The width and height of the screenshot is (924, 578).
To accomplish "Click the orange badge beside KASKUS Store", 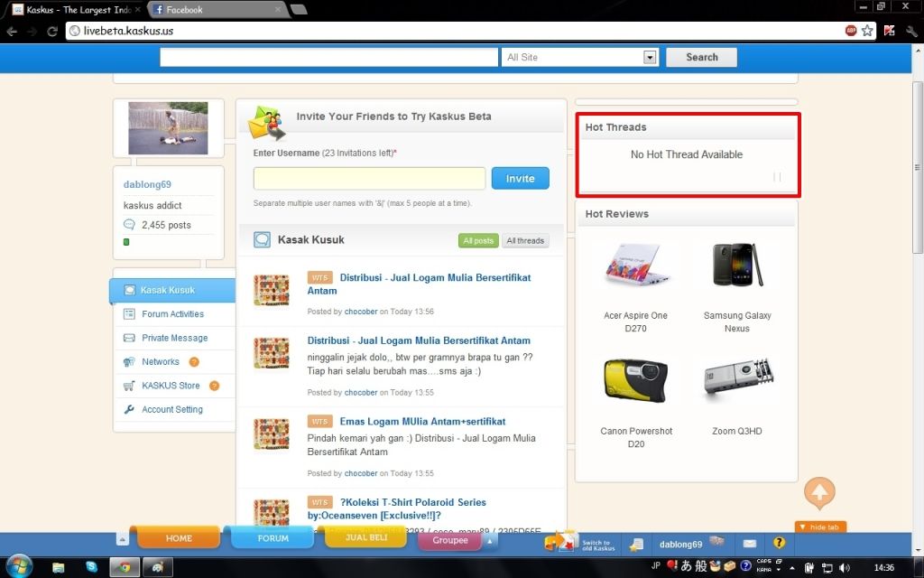I will click(x=215, y=386).
